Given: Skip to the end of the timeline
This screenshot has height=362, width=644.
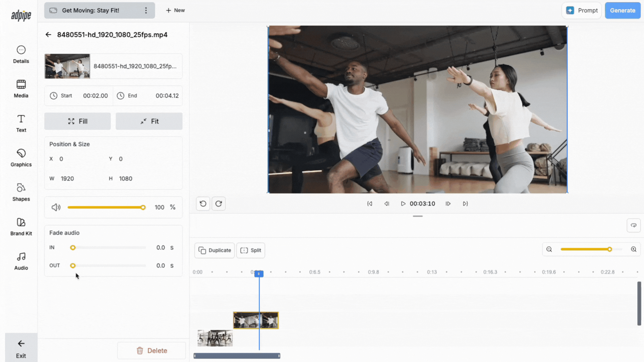Looking at the screenshot, I should pyautogui.click(x=465, y=204).
